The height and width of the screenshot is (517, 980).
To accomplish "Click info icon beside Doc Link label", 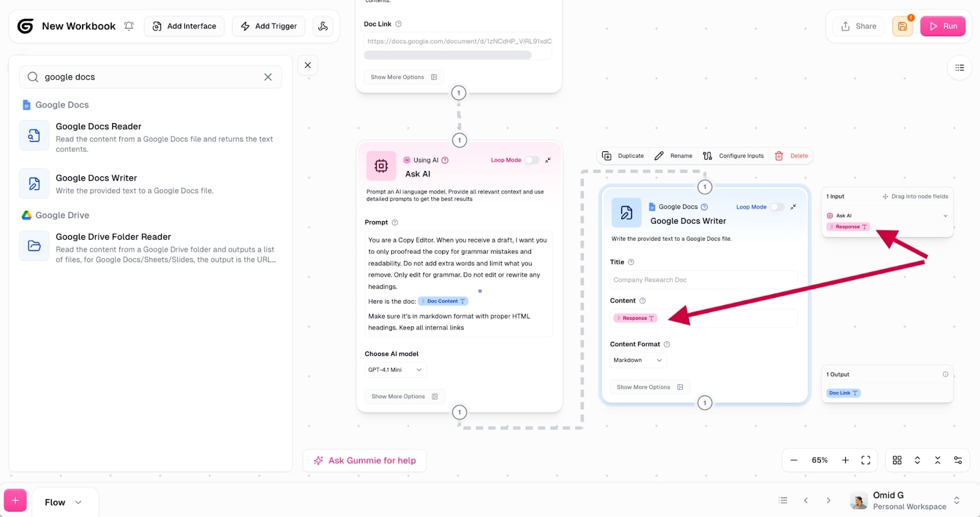I will (398, 24).
